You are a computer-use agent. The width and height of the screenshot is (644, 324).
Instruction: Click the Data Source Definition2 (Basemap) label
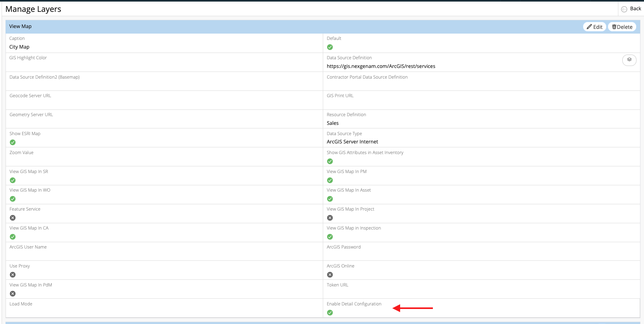(x=45, y=77)
